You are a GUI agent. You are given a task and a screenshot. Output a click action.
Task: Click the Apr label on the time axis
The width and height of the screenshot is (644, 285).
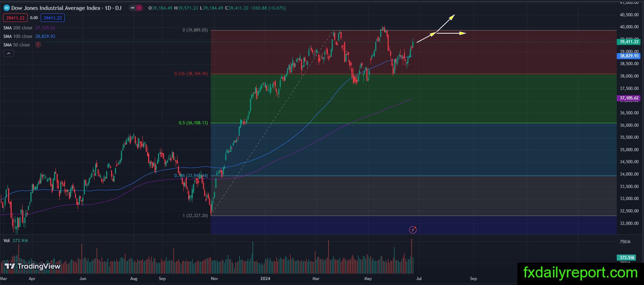(32, 279)
